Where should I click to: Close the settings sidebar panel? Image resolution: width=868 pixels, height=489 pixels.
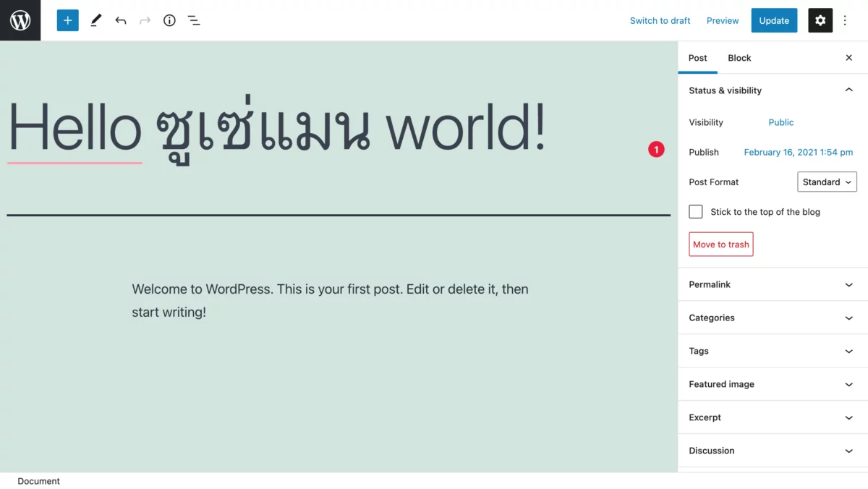point(848,58)
